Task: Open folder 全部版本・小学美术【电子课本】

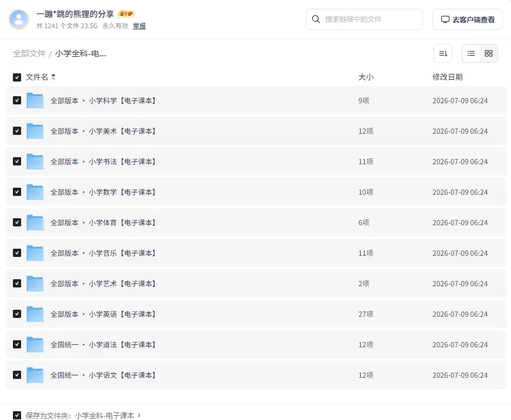Action: 103,131
